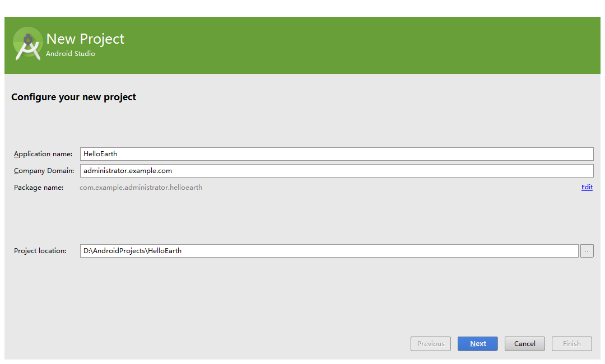Click the 'Package name:' label

click(39, 188)
